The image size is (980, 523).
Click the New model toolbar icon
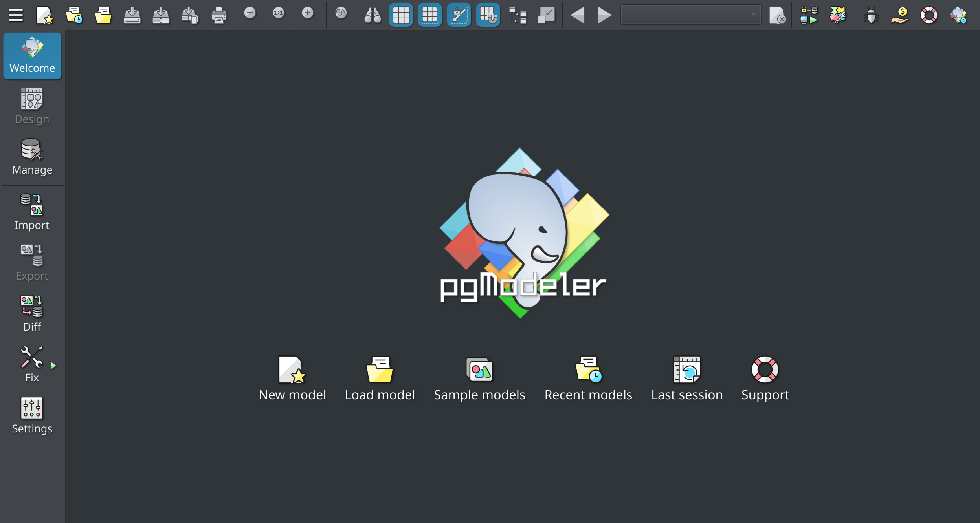[44, 15]
